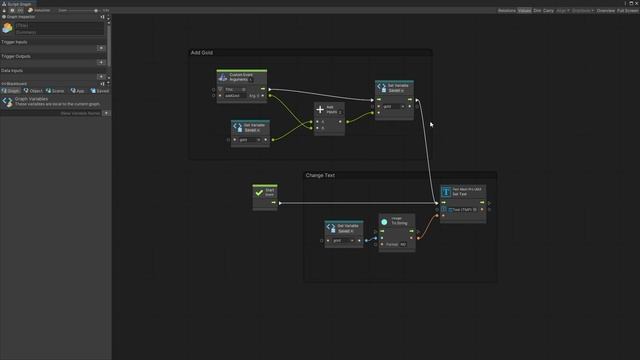Add new variable with plus button
This screenshot has height=360, width=640.
tap(106, 113)
